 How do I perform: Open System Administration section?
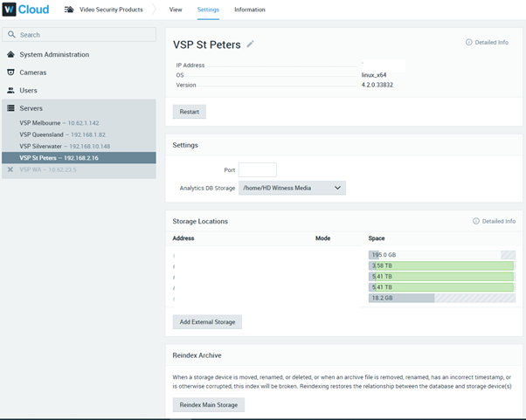click(54, 54)
